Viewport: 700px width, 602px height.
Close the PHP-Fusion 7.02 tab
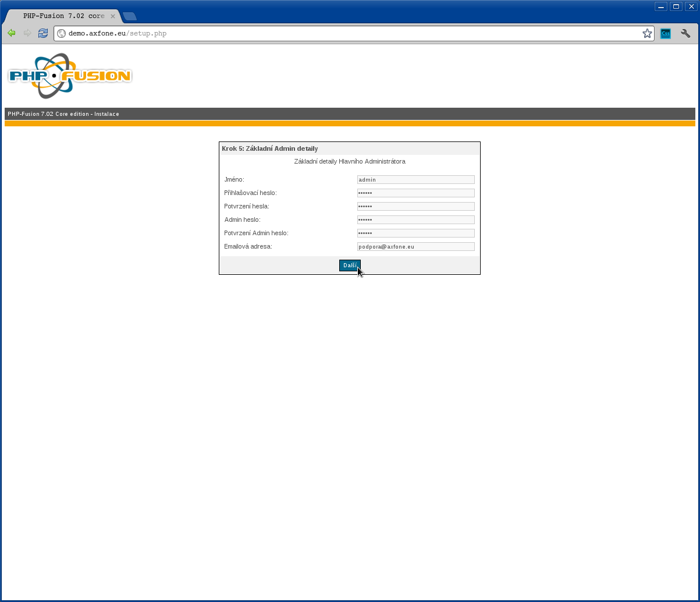[113, 16]
